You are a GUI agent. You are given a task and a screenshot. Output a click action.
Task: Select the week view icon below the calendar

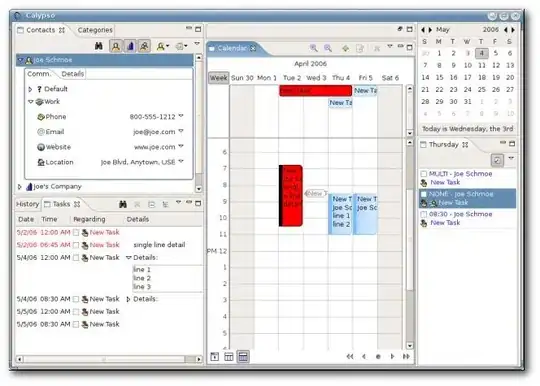(243, 357)
